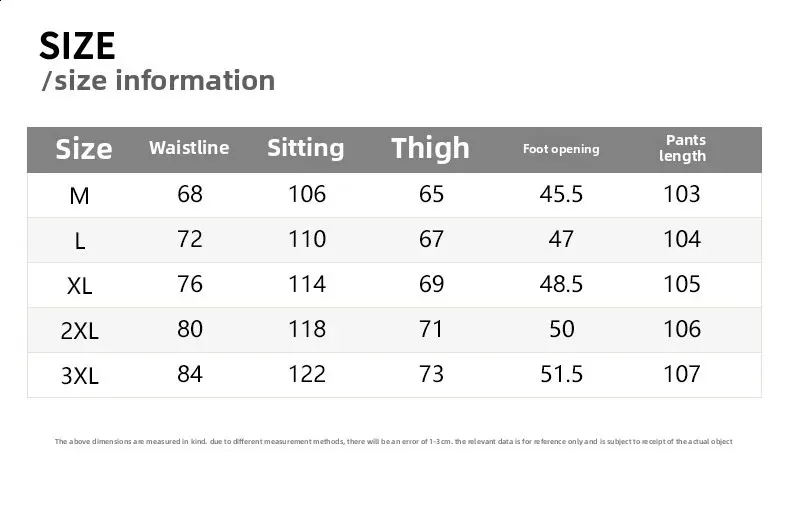This screenshot has height=513, width=790.
Task: Click the Size column header
Action: [84, 149]
